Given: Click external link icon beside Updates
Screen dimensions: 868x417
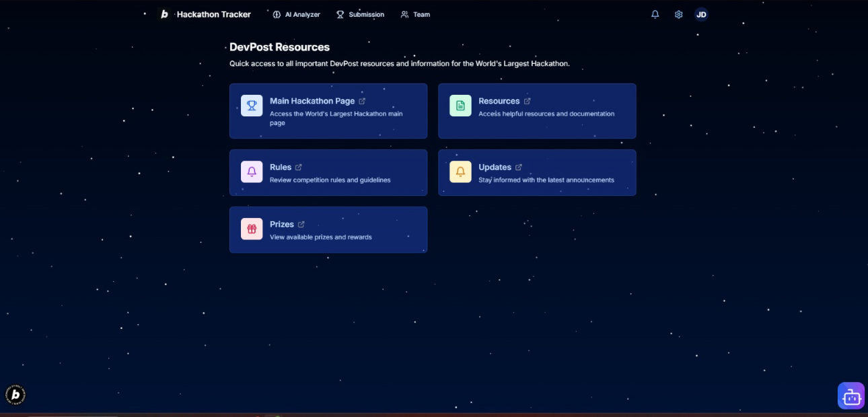Looking at the screenshot, I should point(519,167).
